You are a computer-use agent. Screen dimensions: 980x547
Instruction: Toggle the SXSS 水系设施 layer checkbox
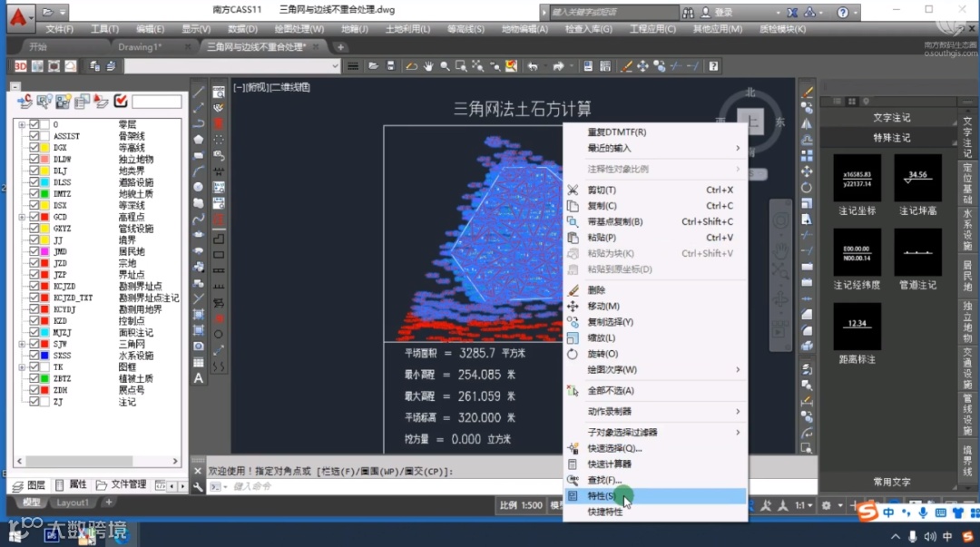coord(34,355)
